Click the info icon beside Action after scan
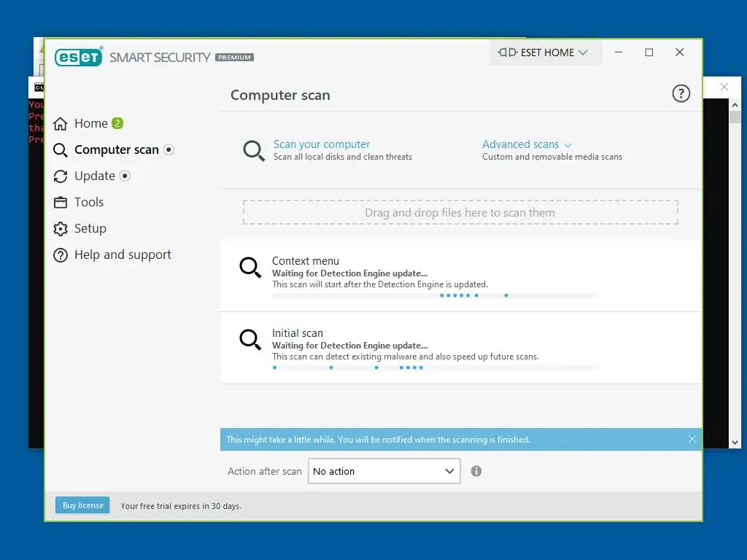The height and width of the screenshot is (560, 747). tap(476, 471)
